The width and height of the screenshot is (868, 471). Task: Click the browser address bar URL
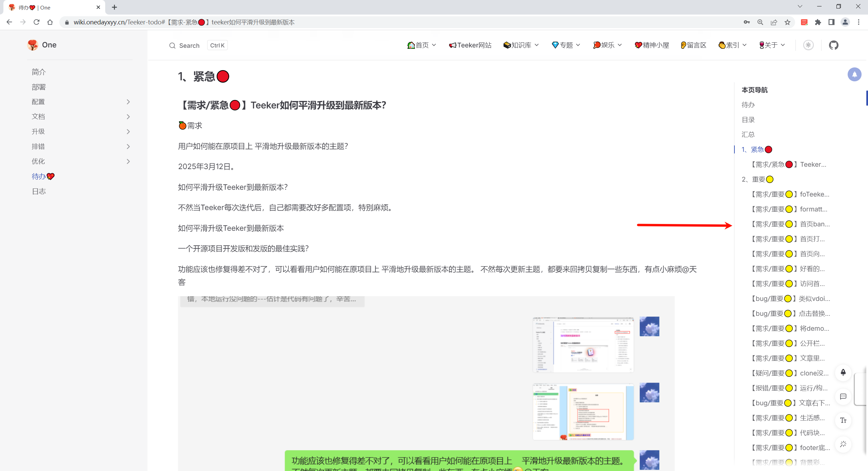184,22
